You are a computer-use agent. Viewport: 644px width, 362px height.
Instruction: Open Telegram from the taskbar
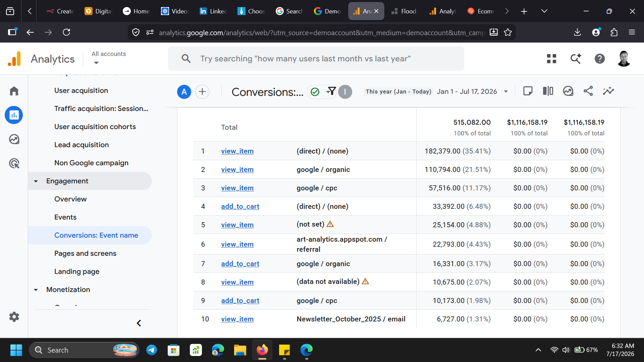click(152, 350)
